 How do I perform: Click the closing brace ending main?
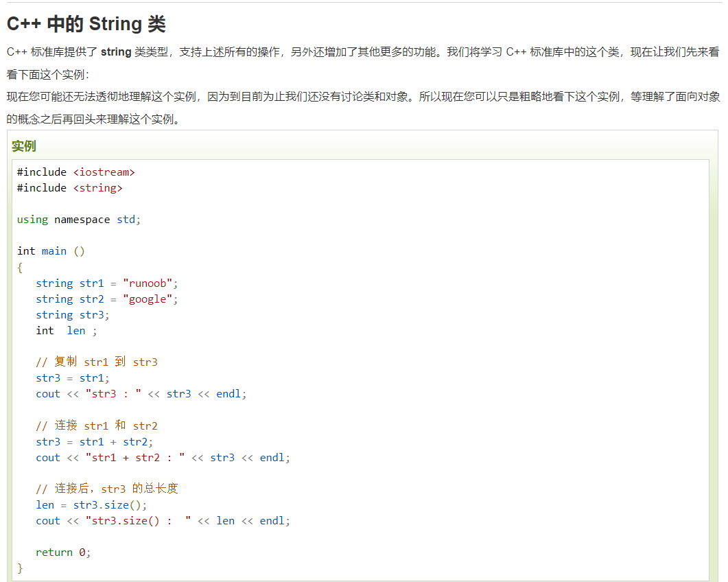(21, 568)
